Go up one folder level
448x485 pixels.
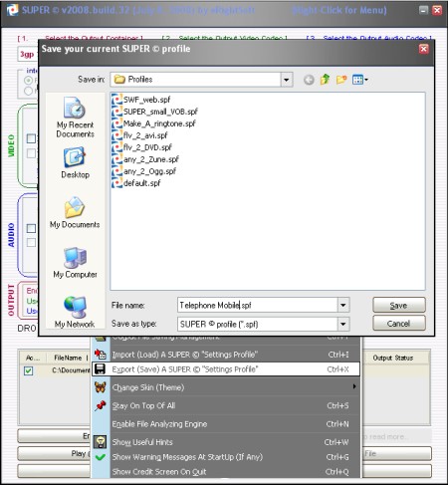pyautogui.click(x=325, y=80)
